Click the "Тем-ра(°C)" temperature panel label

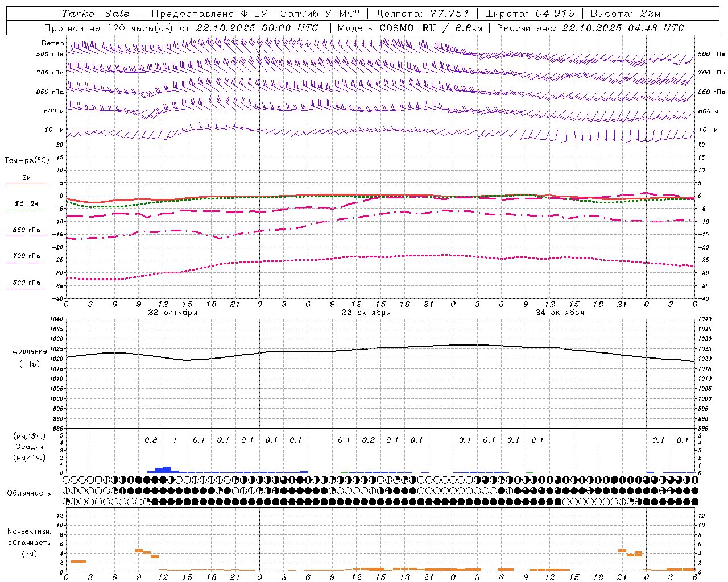click(27, 161)
